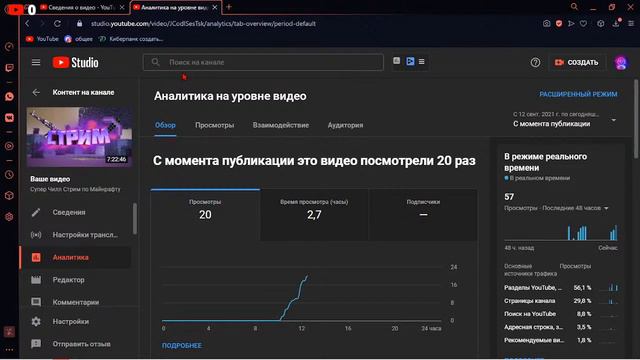The width and height of the screenshot is (640, 360).
Task: Go back via Контент на канале arrow
Action: pos(36,92)
